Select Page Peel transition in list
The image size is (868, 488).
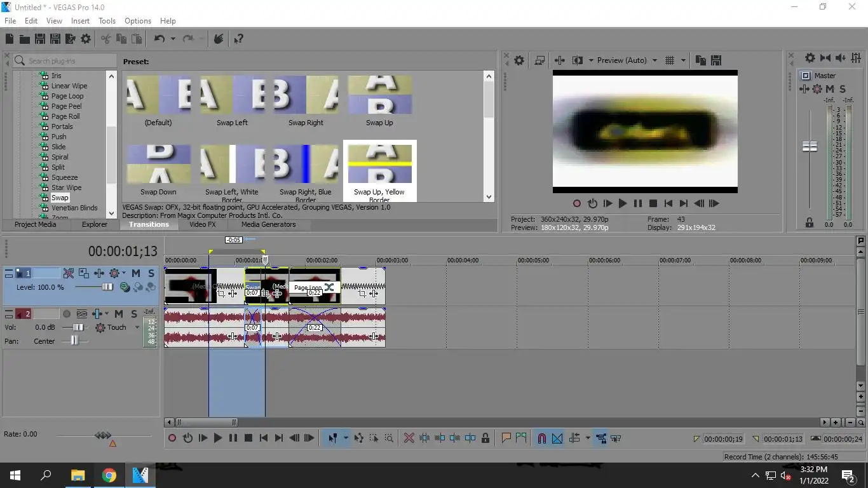click(x=66, y=106)
